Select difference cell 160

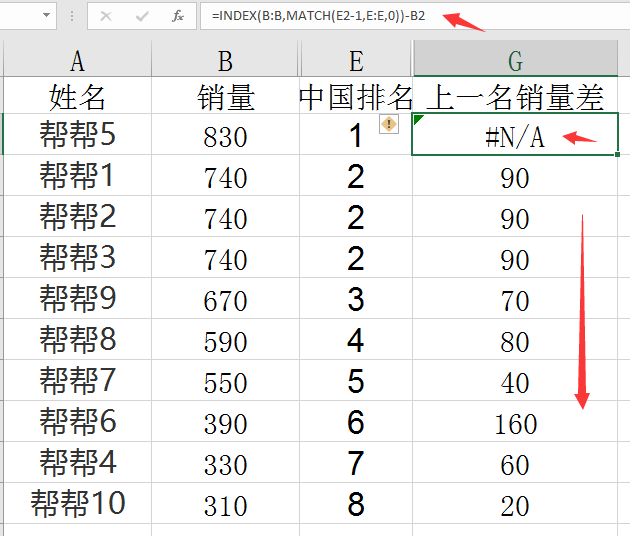tap(515, 421)
